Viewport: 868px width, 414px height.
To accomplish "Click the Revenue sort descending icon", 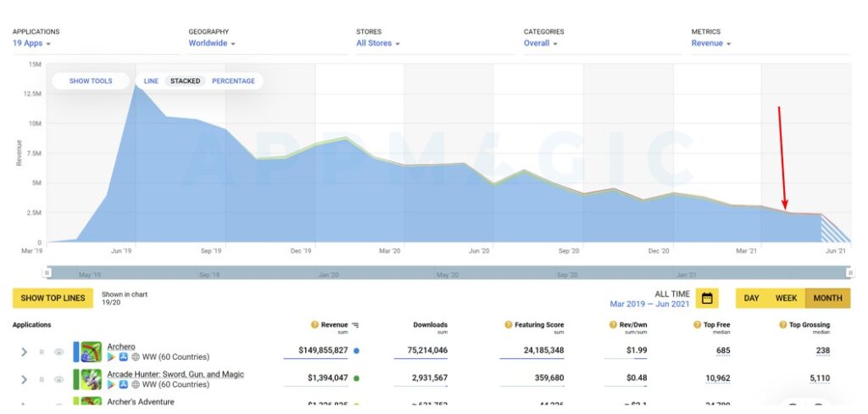I will point(355,325).
